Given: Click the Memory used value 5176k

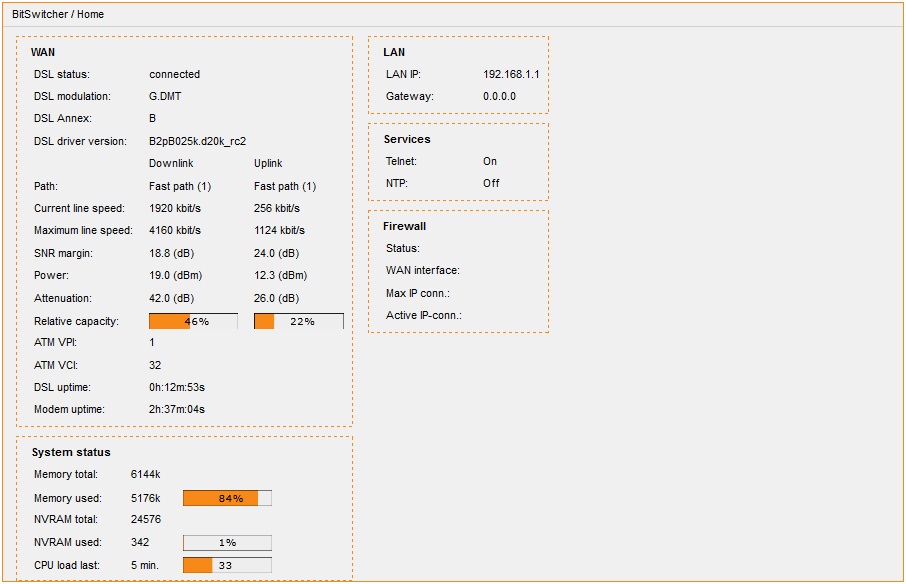Looking at the screenshot, I should point(146,498).
